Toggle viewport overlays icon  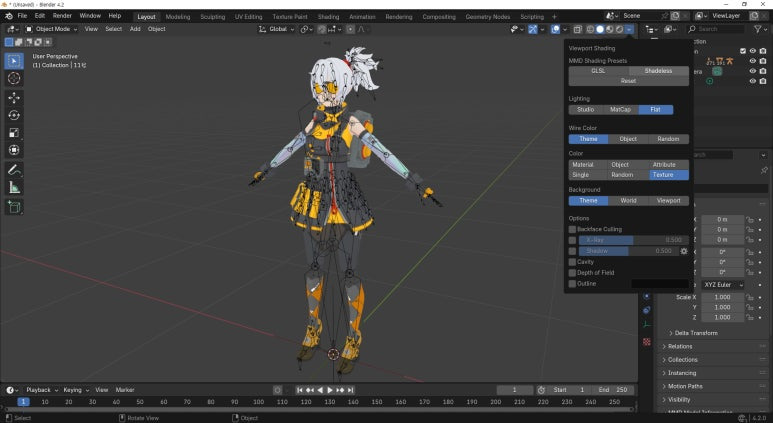pos(556,30)
